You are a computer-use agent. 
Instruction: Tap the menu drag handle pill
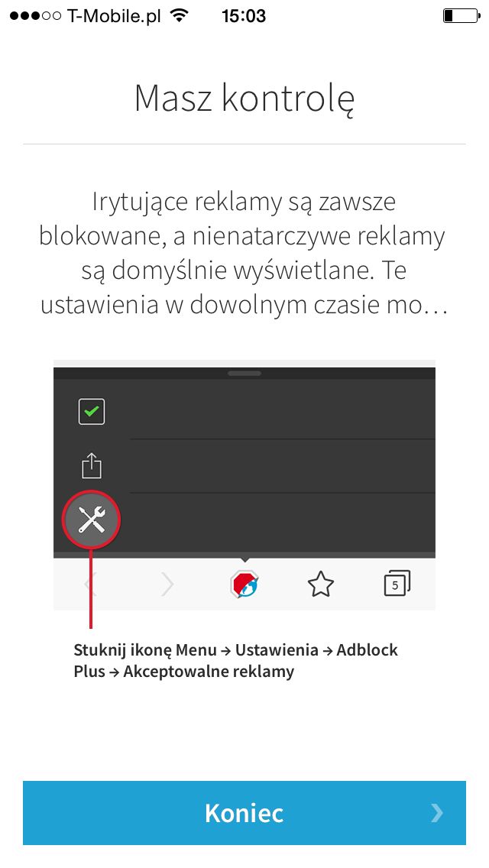[x=244, y=373]
